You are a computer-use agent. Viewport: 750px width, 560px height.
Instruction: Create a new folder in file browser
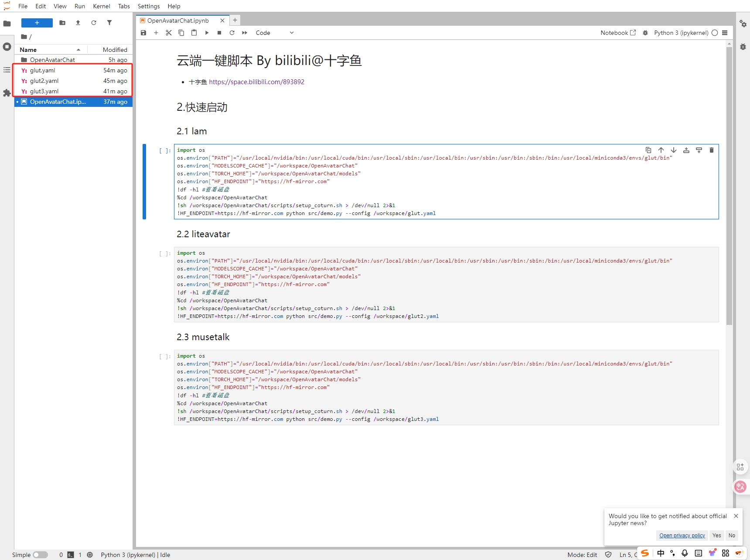pos(62,23)
